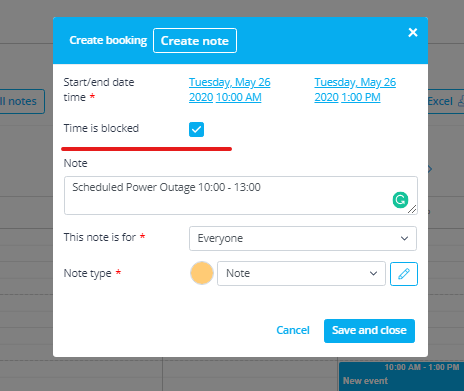Viewport: 464px width, 391px height.
Task: Click inside the Note text area
Action: coord(241,195)
